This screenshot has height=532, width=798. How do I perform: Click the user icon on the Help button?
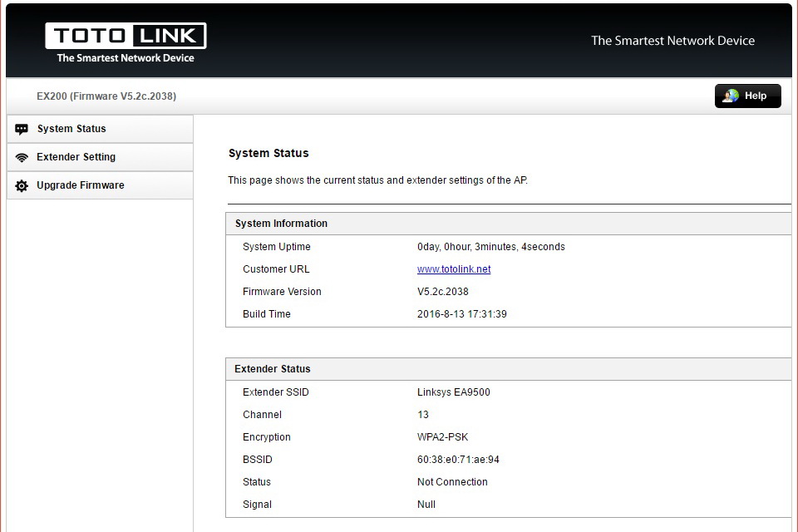[731, 96]
